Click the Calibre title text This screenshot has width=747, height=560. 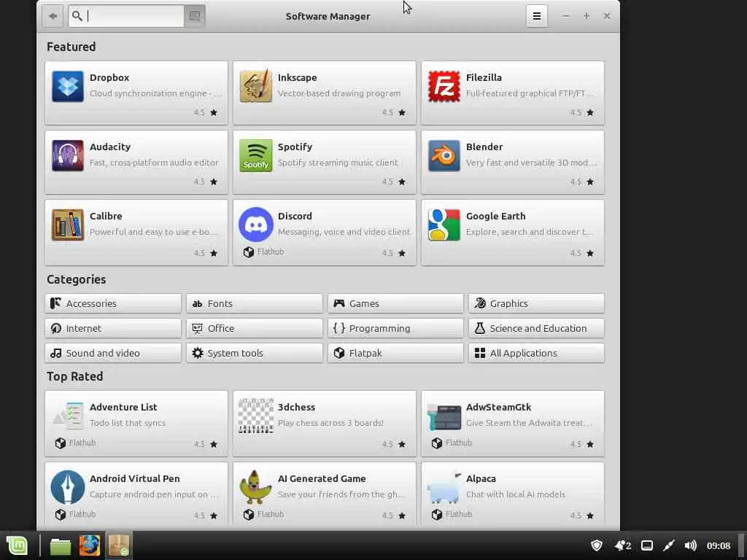pos(106,216)
